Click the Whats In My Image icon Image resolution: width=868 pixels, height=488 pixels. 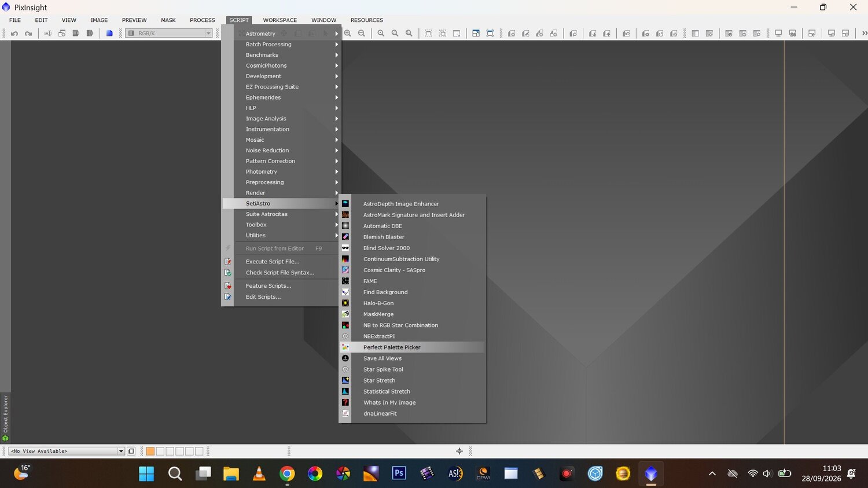point(345,402)
